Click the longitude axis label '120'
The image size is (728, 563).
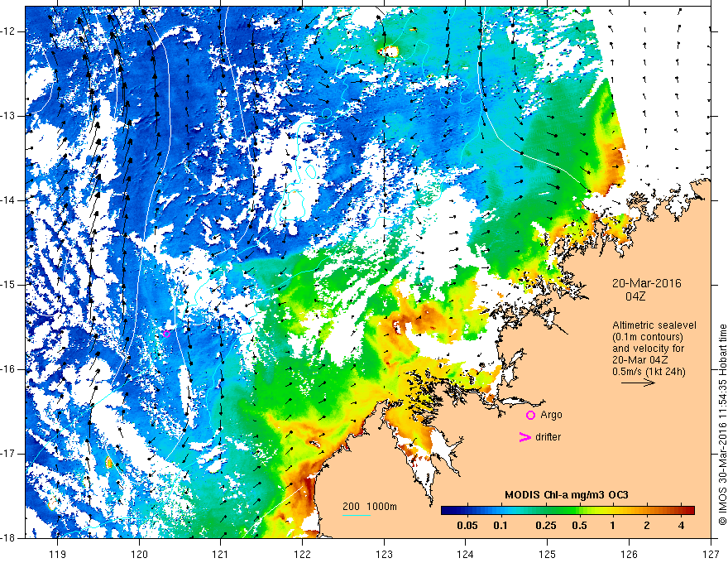click(x=139, y=554)
